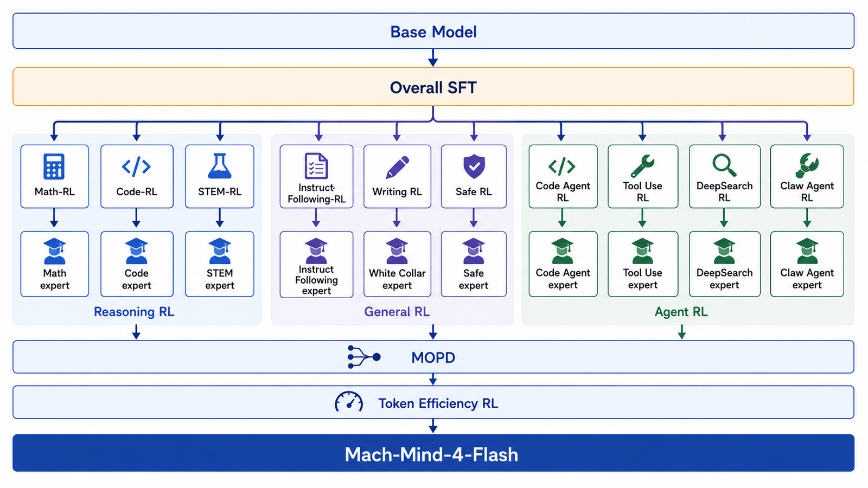Click the 'Claw Agent RL' label
The image size is (868, 488).
coord(807,192)
